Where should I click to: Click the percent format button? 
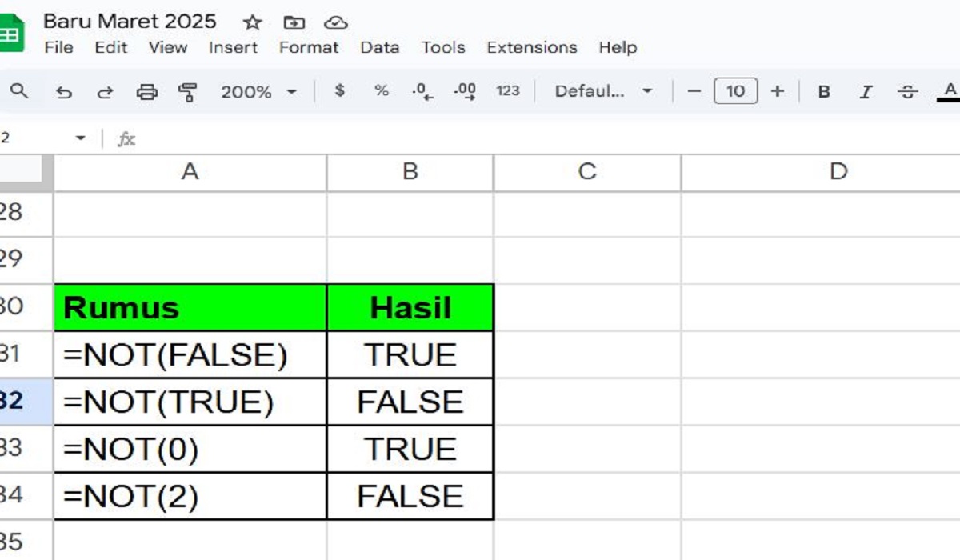click(382, 91)
